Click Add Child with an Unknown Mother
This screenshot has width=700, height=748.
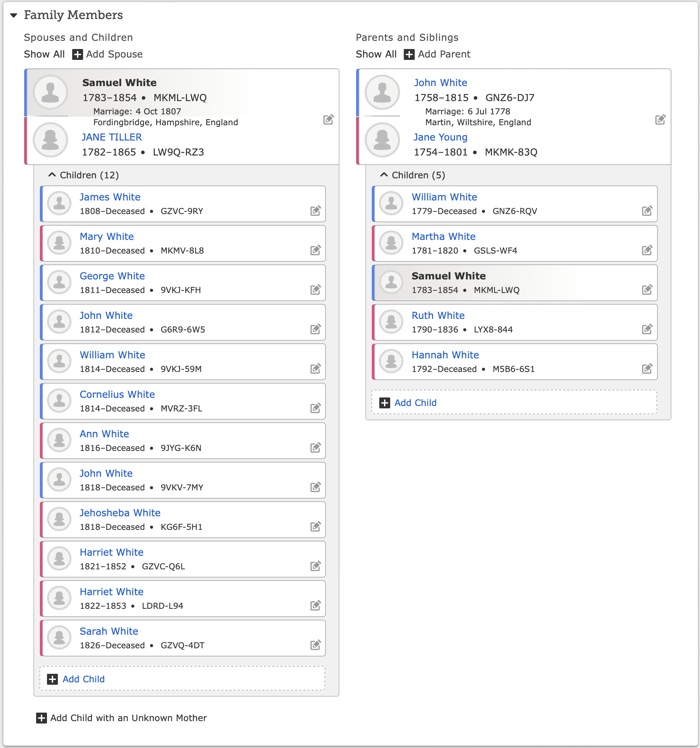(x=121, y=718)
